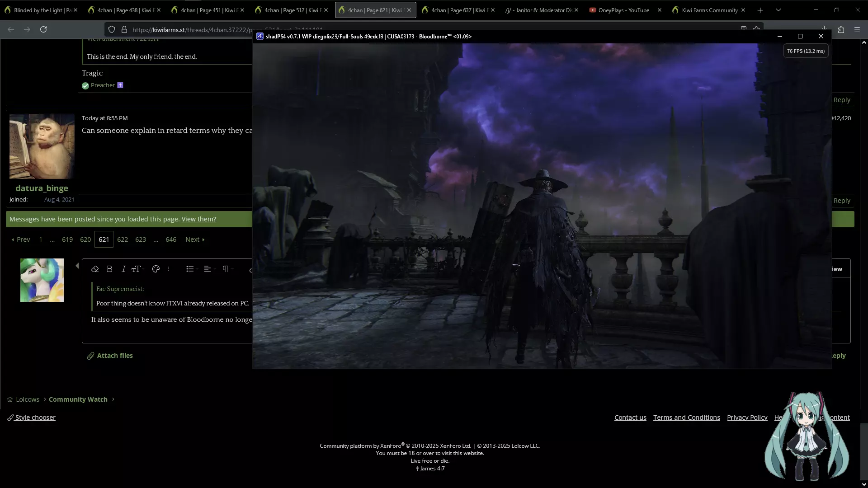
Task: Click the Next page button
Action: pos(195,239)
